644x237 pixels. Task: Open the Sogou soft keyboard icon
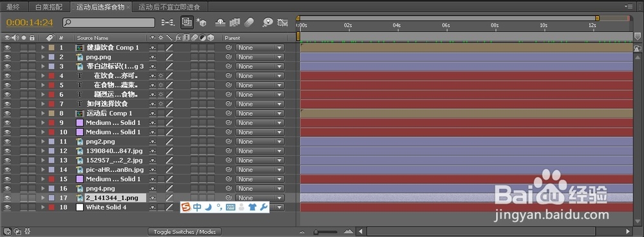[x=231, y=207]
